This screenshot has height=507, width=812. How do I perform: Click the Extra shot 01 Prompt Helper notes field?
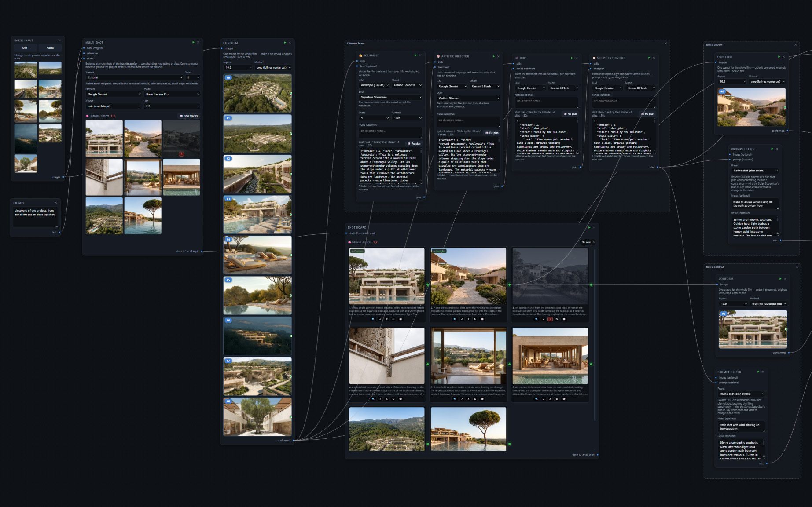(x=755, y=204)
